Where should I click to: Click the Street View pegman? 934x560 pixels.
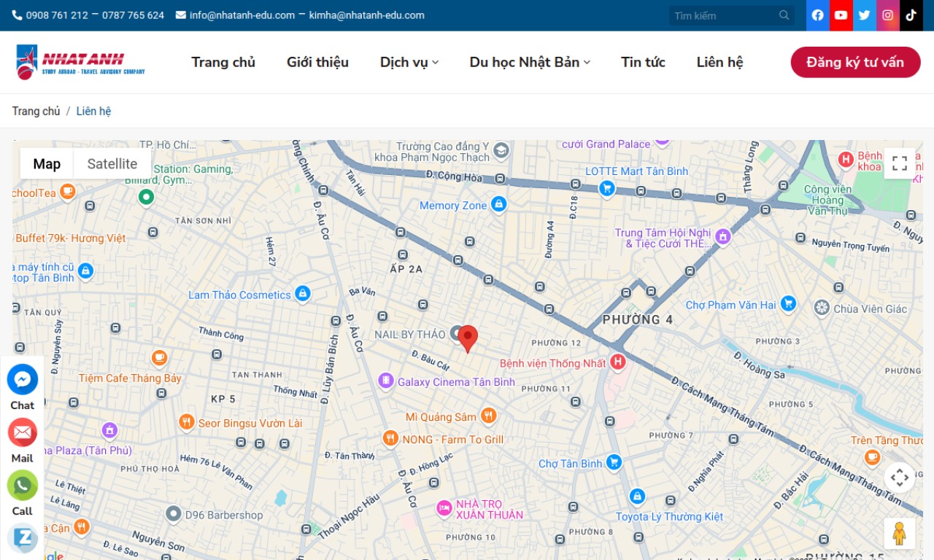click(900, 534)
